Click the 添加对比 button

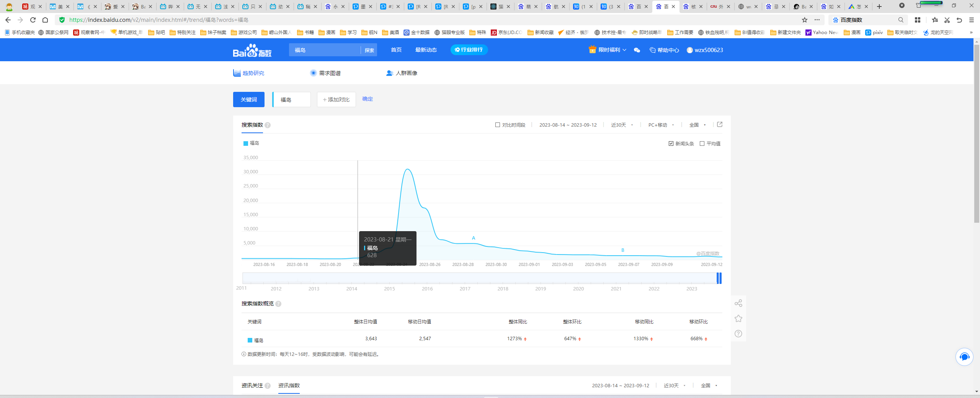click(336, 99)
